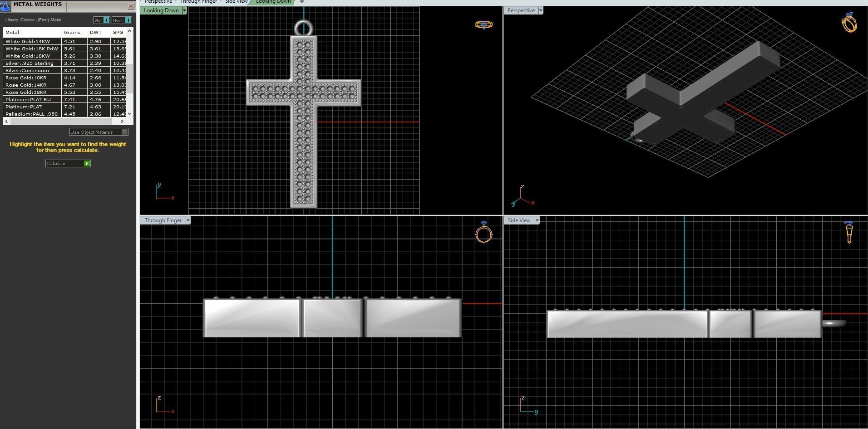Select the Silver:.925 Sterling row
868x429 pixels.
tap(64, 63)
